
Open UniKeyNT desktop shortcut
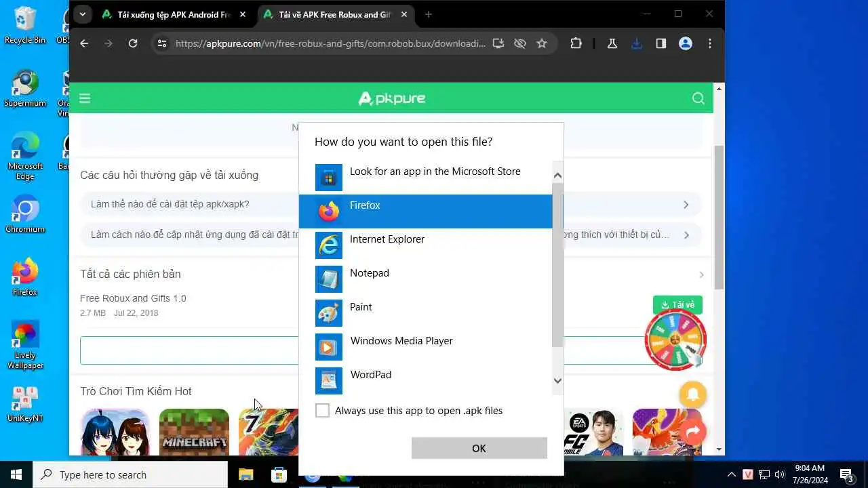[x=25, y=404]
